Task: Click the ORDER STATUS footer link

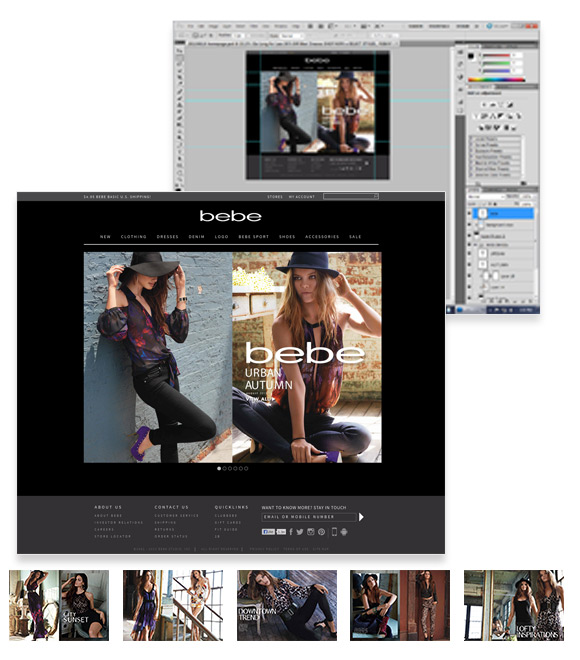Action: tap(171, 536)
